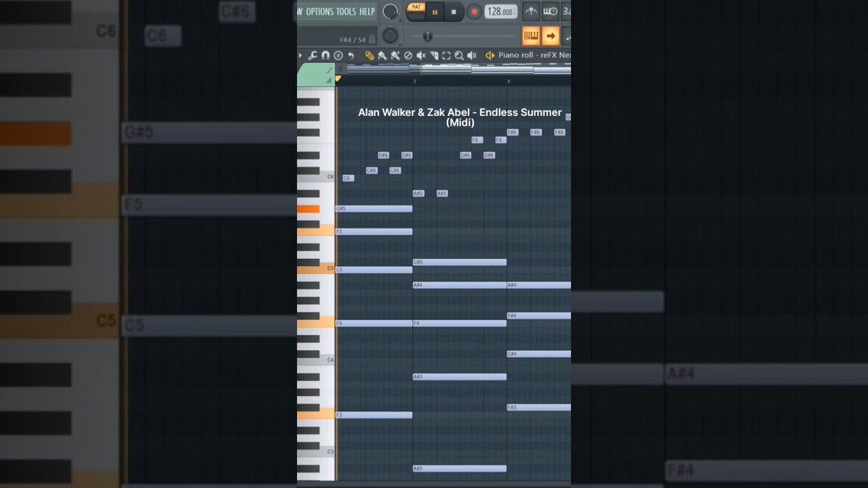Viewport: 868px width, 488px height.
Task: Select the dashed-square Select tool
Action: 446,56
